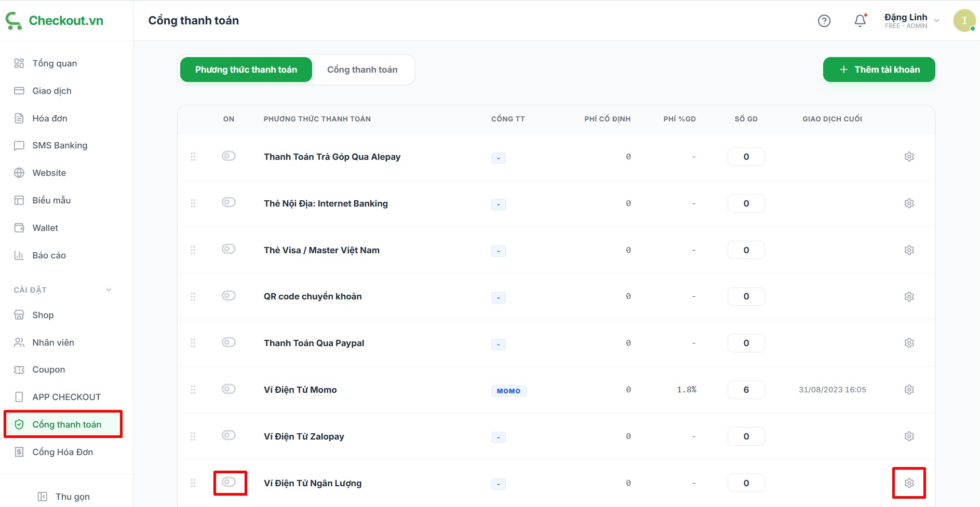Toggle on Thanh Toán Trả Góp Qua Alepay
Screen dimensions: 980x507
tap(229, 156)
